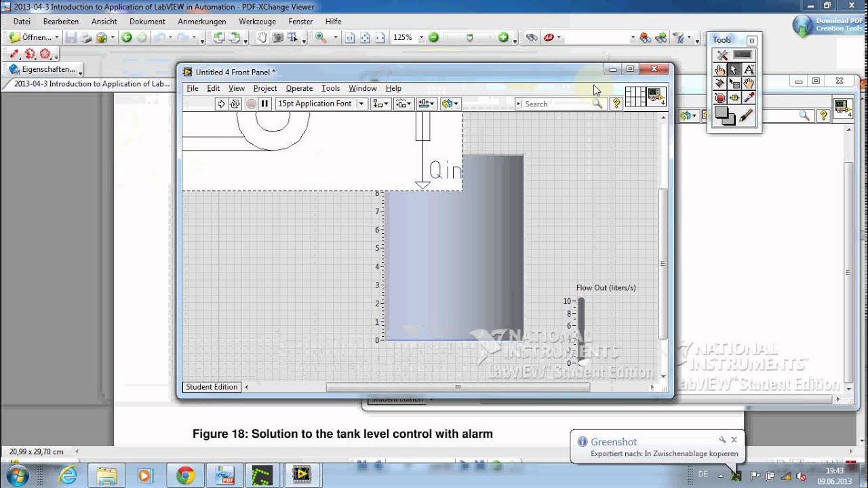Toggle Automatic Tool Selection in Tools palette
The height and width of the screenshot is (488, 868).
(734, 55)
